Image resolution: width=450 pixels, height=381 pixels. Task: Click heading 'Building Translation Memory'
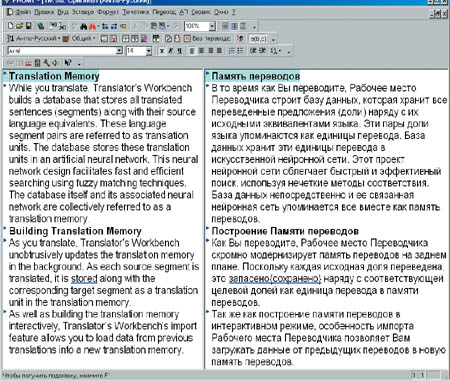coord(75,231)
